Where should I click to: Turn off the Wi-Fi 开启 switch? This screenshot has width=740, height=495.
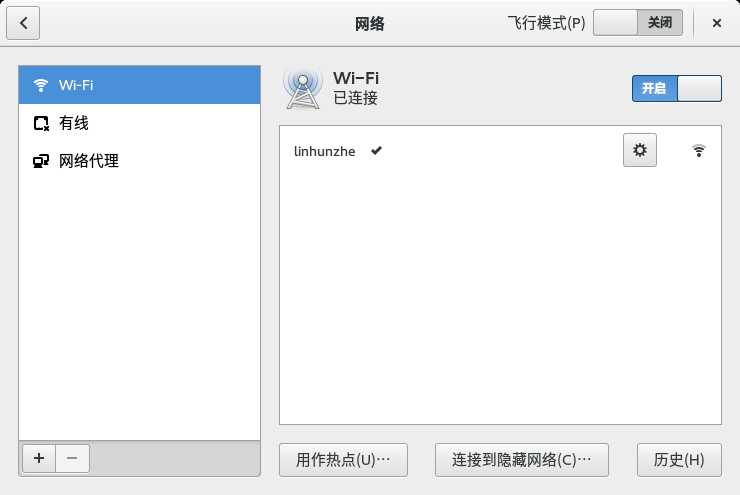coord(676,88)
